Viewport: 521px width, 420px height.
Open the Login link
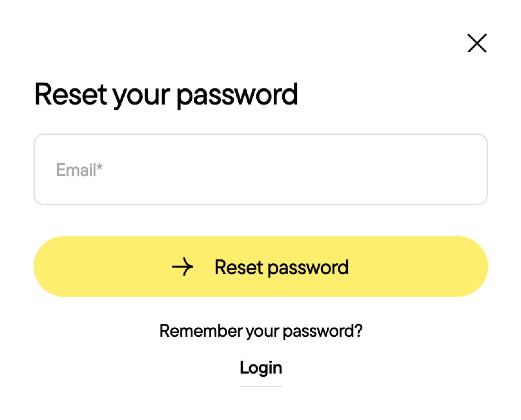tap(261, 368)
